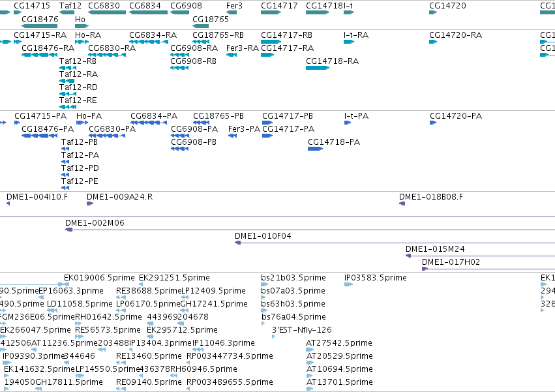Click transcript Fer3-RA label
Viewport: 555px width, 392px height.
point(243,48)
